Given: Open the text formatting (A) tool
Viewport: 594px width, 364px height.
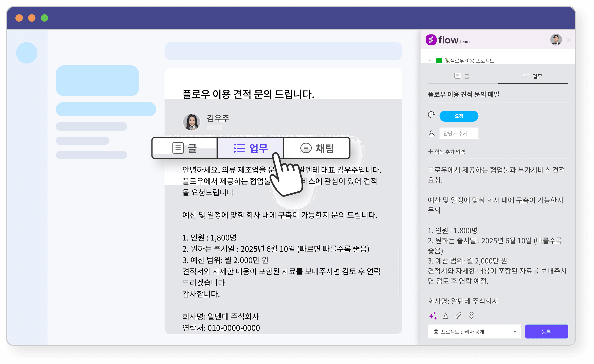Looking at the screenshot, I should [445, 316].
